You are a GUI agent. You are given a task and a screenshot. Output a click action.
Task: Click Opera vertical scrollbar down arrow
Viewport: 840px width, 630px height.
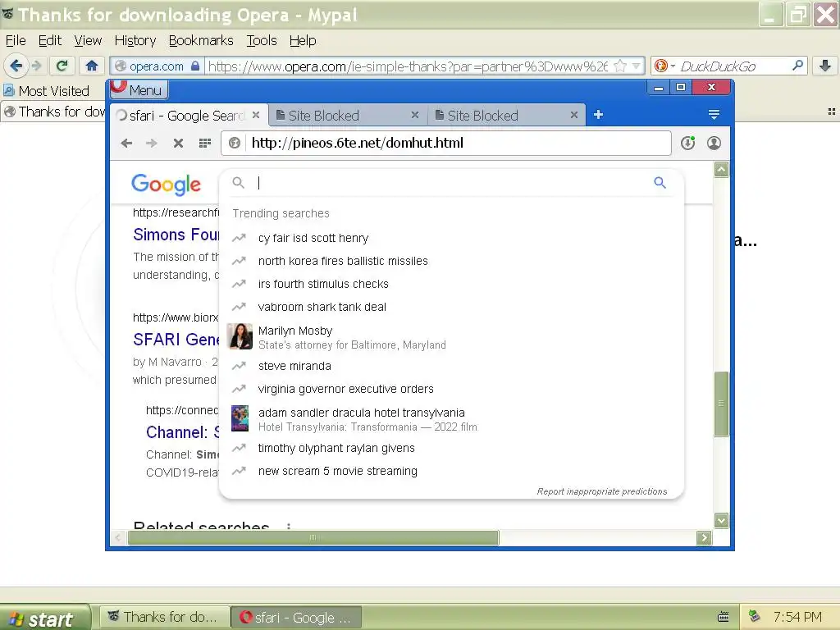[721, 520]
